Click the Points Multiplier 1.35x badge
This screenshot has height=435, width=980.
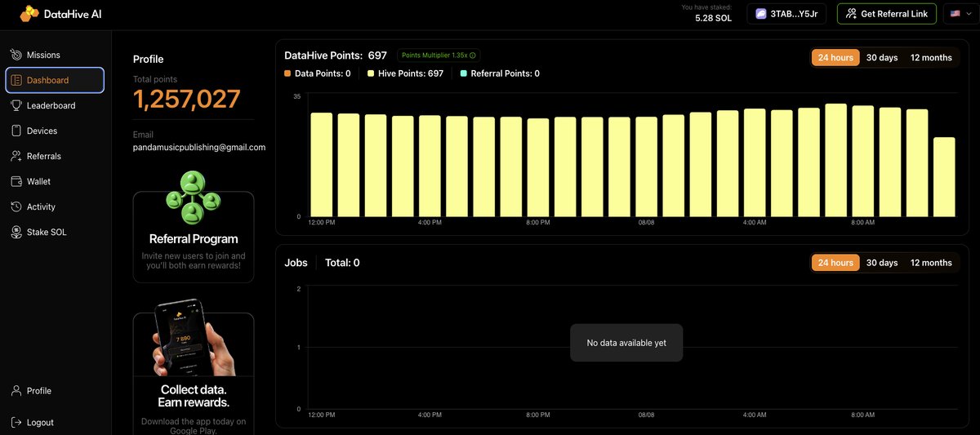(x=439, y=55)
